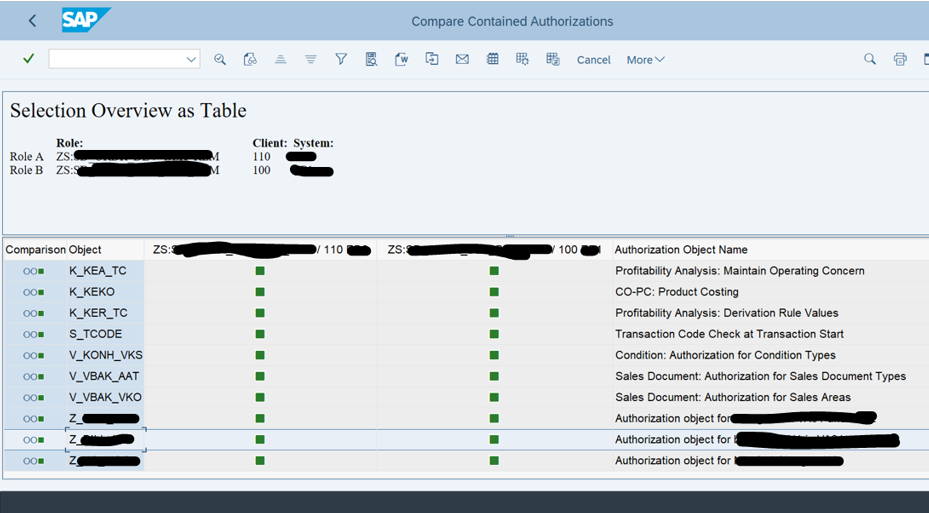Select the V_VBAK_AAT object cell
The width and height of the screenshot is (929, 513).
coord(103,376)
